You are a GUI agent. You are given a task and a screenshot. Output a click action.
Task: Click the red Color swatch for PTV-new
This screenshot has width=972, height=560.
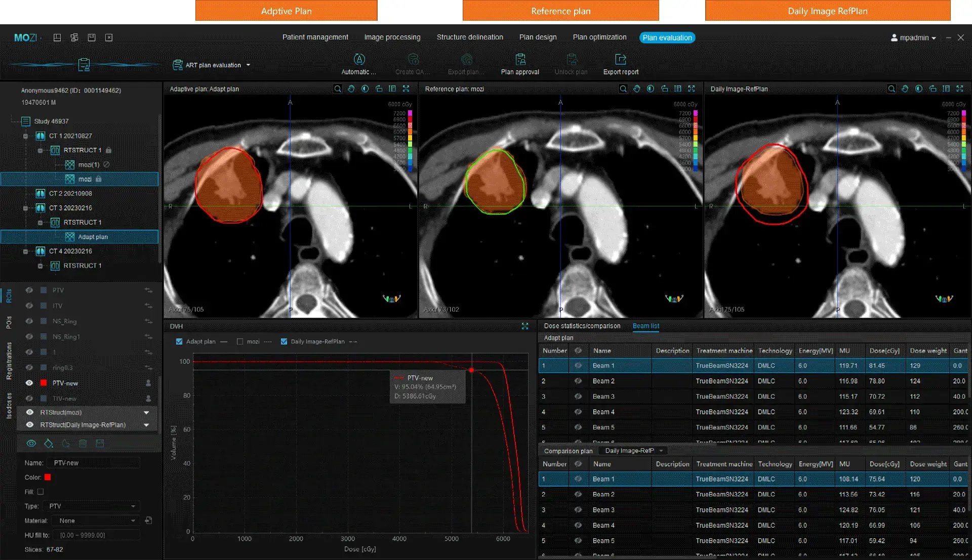click(48, 478)
